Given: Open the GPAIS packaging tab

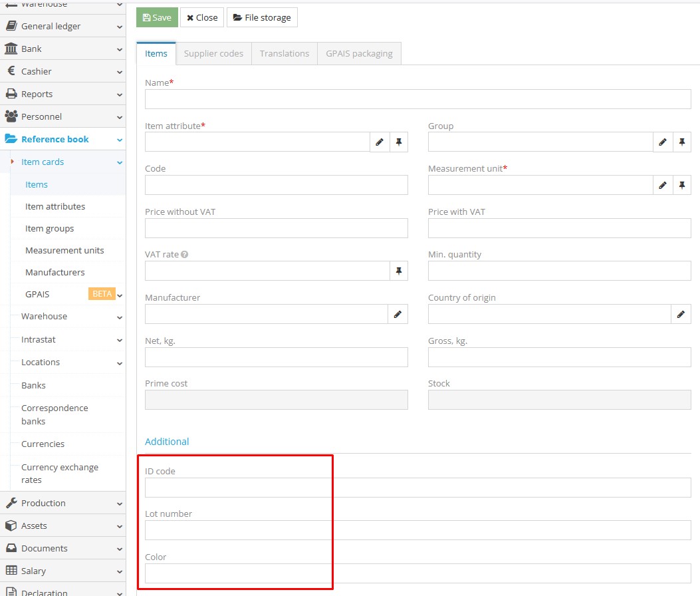Looking at the screenshot, I should coord(359,53).
